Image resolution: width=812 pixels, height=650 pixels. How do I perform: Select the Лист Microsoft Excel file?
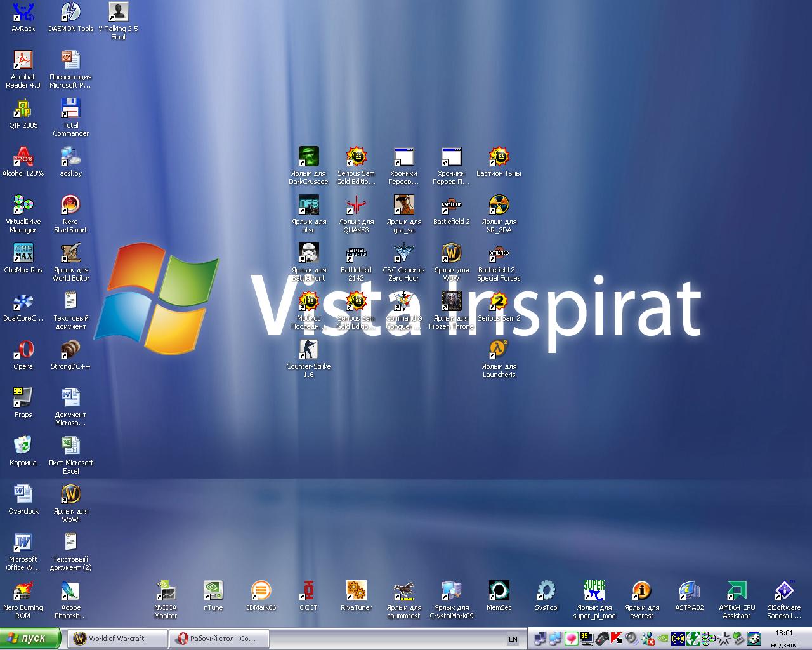(70, 446)
